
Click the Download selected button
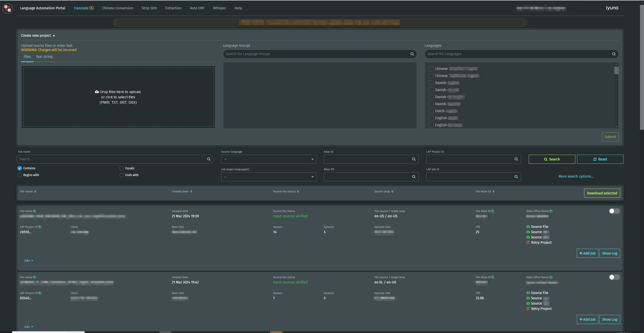602,193
